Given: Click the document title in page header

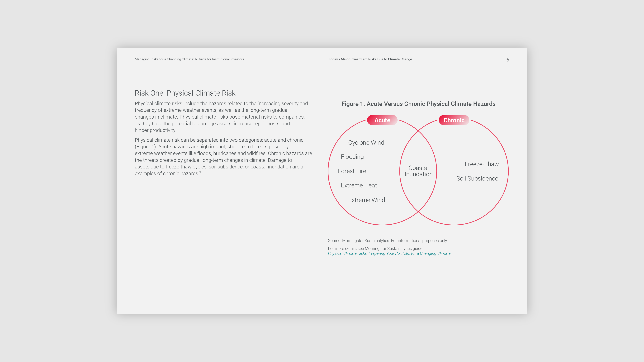Looking at the screenshot, I should click(189, 59).
